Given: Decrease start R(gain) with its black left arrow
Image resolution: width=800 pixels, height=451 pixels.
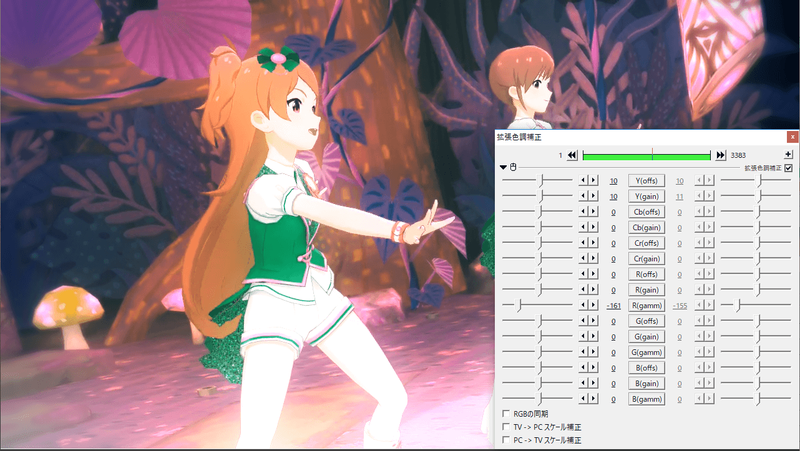Looking at the screenshot, I should pos(583,289).
